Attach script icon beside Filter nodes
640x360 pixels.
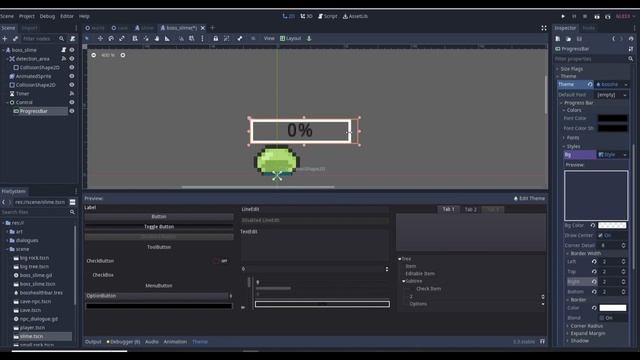click(73, 39)
